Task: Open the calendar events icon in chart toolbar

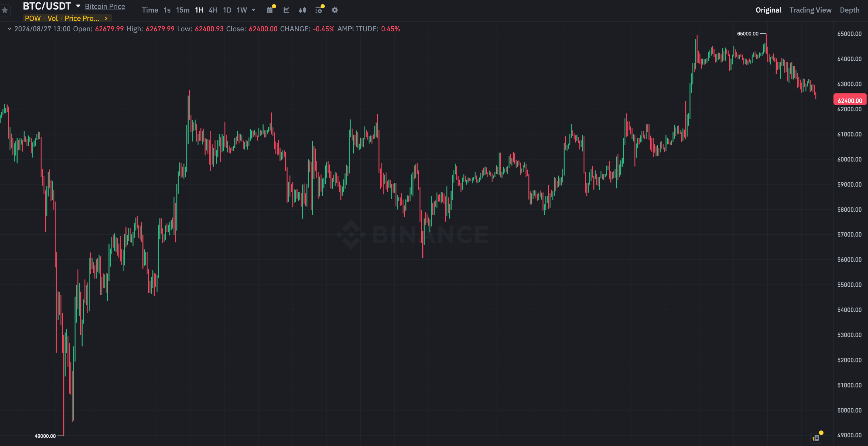Action: pos(270,10)
